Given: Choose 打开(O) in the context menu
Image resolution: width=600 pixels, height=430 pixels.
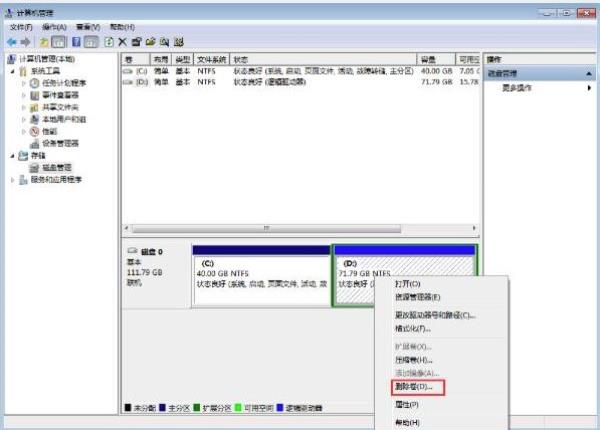Looking at the screenshot, I should point(408,284).
